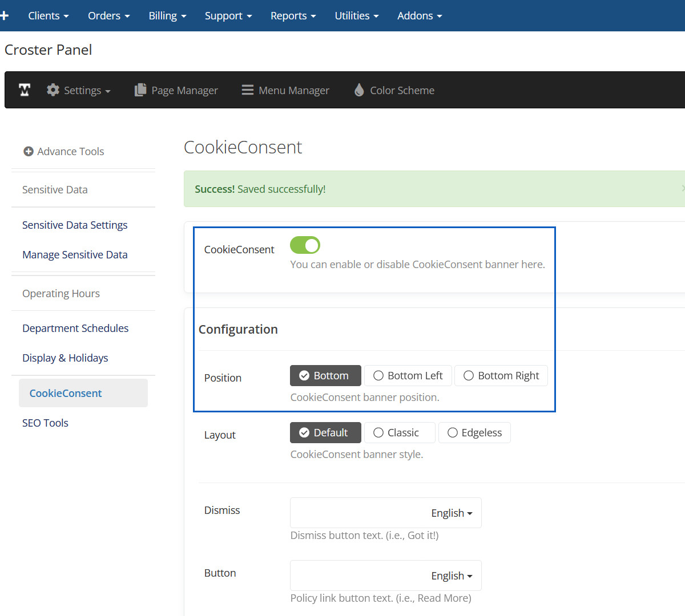This screenshot has width=685, height=616.
Task: Click the Menu Manager hamburger icon
Action: coord(247,90)
